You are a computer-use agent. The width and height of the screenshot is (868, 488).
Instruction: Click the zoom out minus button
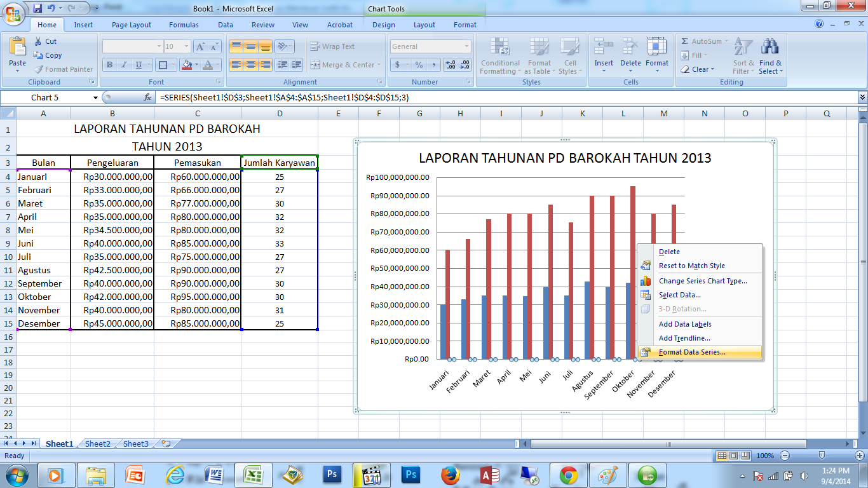click(784, 456)
